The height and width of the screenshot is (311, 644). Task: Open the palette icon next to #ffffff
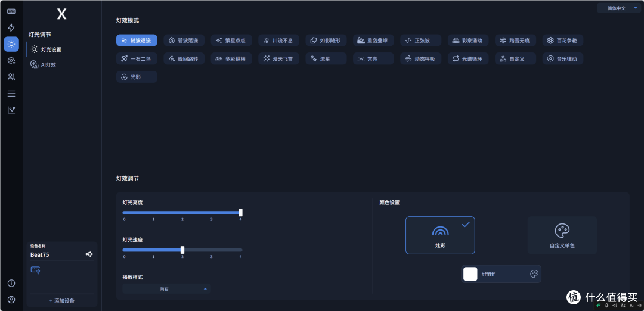click(534, 273)
